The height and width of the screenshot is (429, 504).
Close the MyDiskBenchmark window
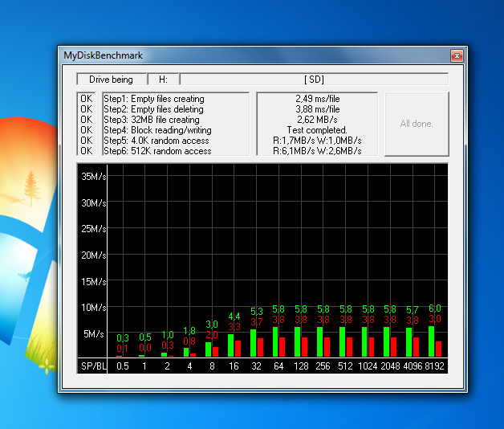(x=457, y=55)
